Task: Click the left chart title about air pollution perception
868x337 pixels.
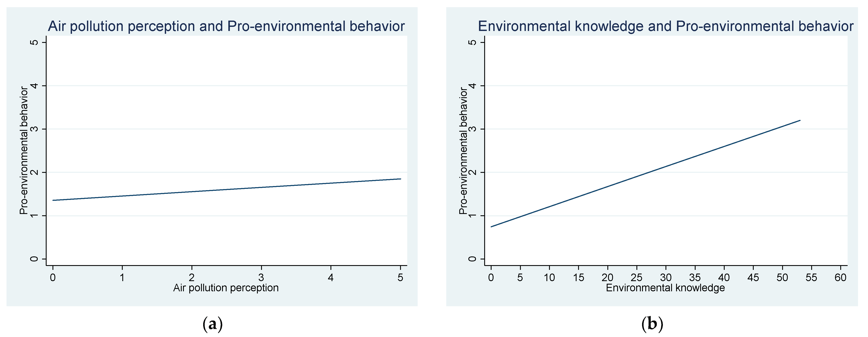Action: [226, 26]
